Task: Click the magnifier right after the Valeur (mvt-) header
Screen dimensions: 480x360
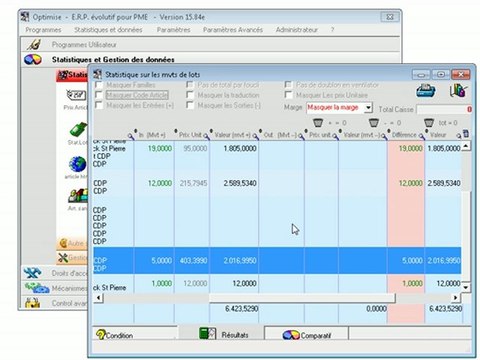Action: click(384, 136)
